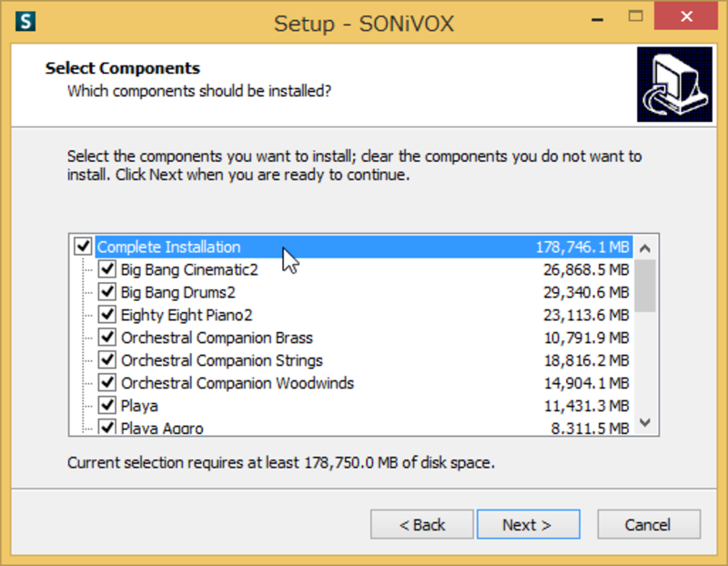Image resolution: width=728 pixels, height=566 pixels.
Task: Uncheck Orchestral Companion Brass checkbox
Action: [107, 337]
